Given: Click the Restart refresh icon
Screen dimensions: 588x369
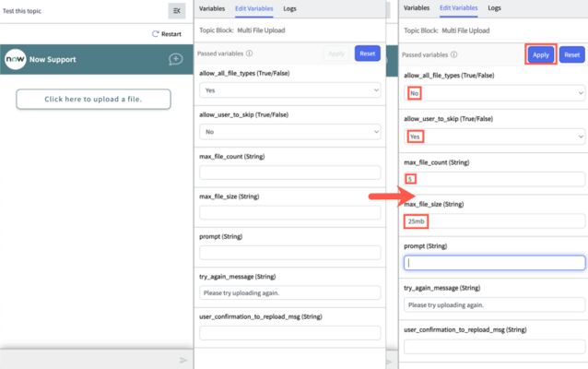Looking at the screenshot, I should (x=155, y=34).
